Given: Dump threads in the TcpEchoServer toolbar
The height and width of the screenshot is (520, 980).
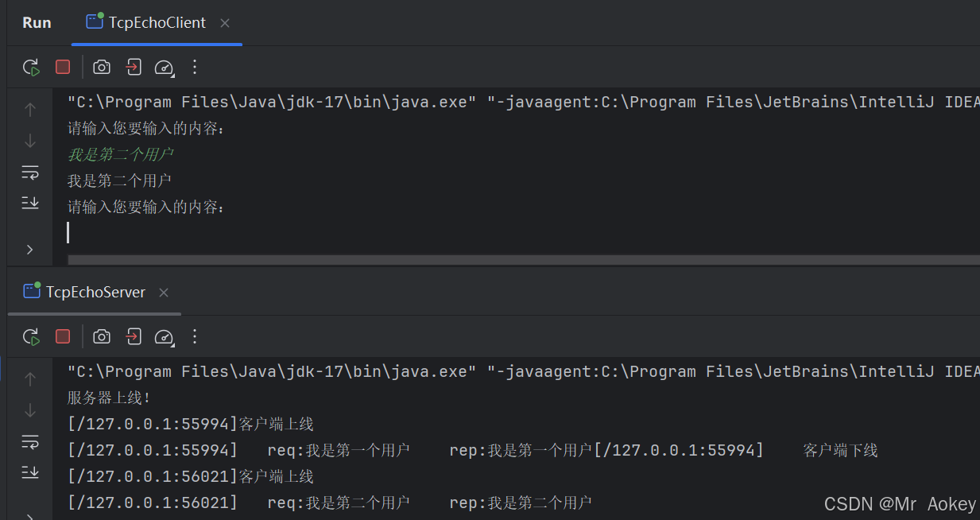Looking at the screenshot, I should pyautogui.click(x=102, y=337).
